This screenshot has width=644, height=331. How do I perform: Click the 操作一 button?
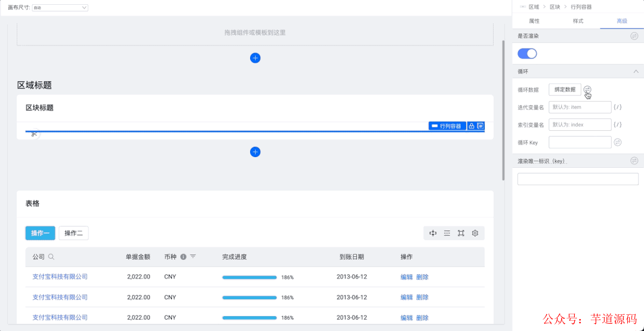[40, 233]
